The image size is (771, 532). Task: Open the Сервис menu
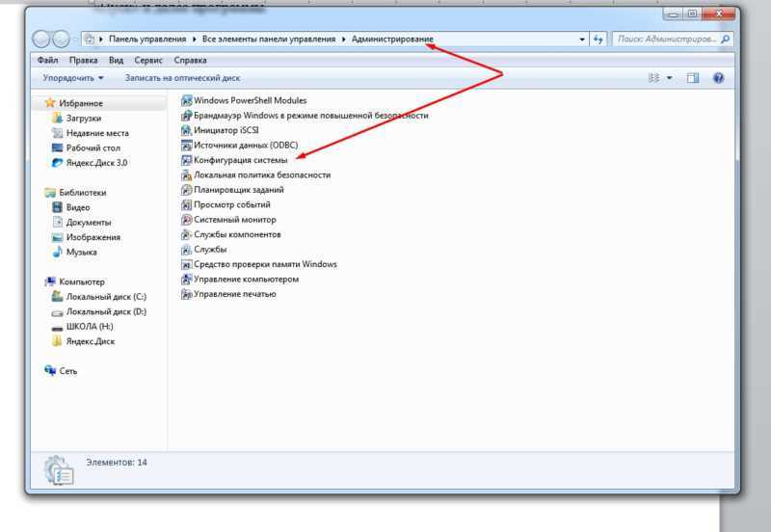(x=148, y=60)
